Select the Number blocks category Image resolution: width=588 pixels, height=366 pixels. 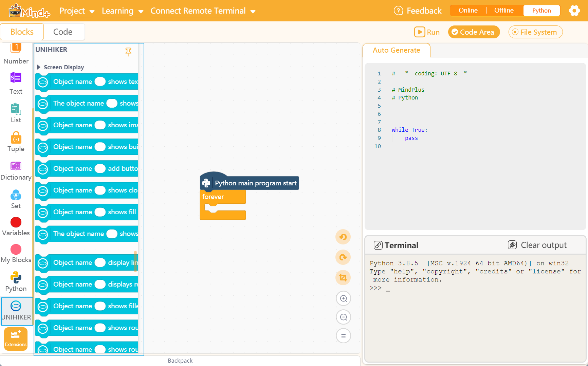pyautogui.click(x=16, y=53)
